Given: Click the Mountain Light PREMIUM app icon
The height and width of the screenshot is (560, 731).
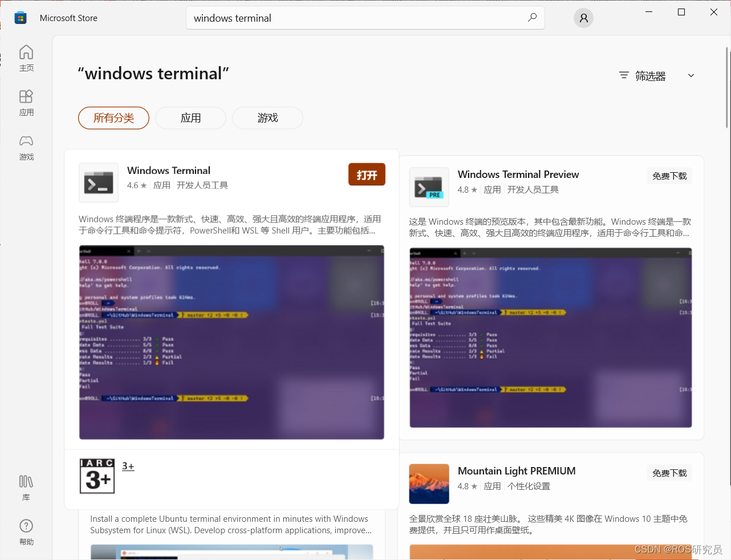Looking at the screenshot, I should (429, 484).
